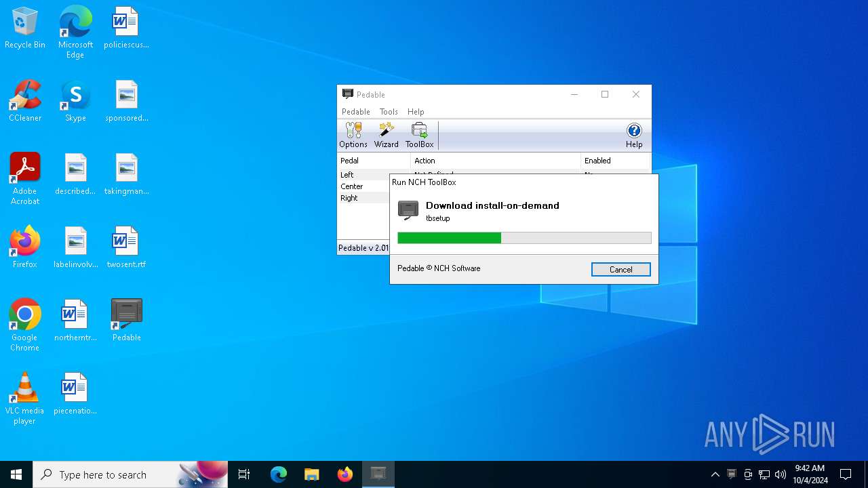Select the Microsoft Edge desktop shortcut
Viewport: 868px width, 488px height.
point(75,33)
